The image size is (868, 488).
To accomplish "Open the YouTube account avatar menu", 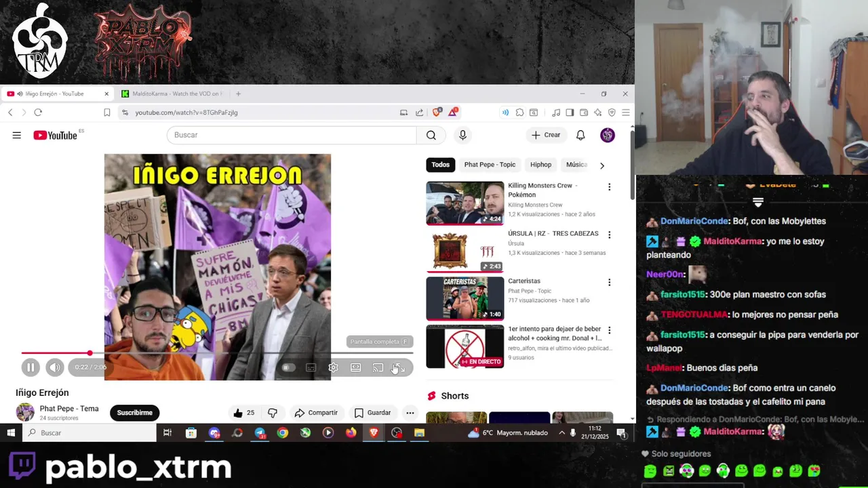I will 608,135.
